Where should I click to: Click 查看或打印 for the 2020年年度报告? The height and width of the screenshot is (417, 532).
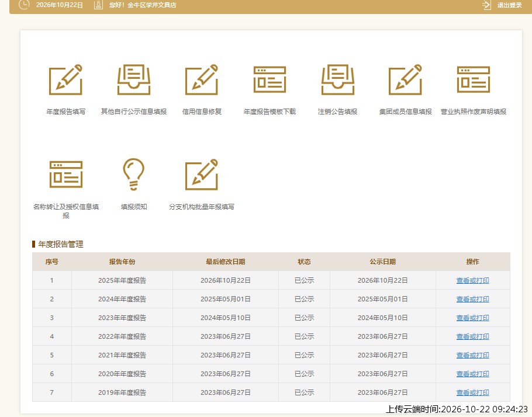click(472, 374)
